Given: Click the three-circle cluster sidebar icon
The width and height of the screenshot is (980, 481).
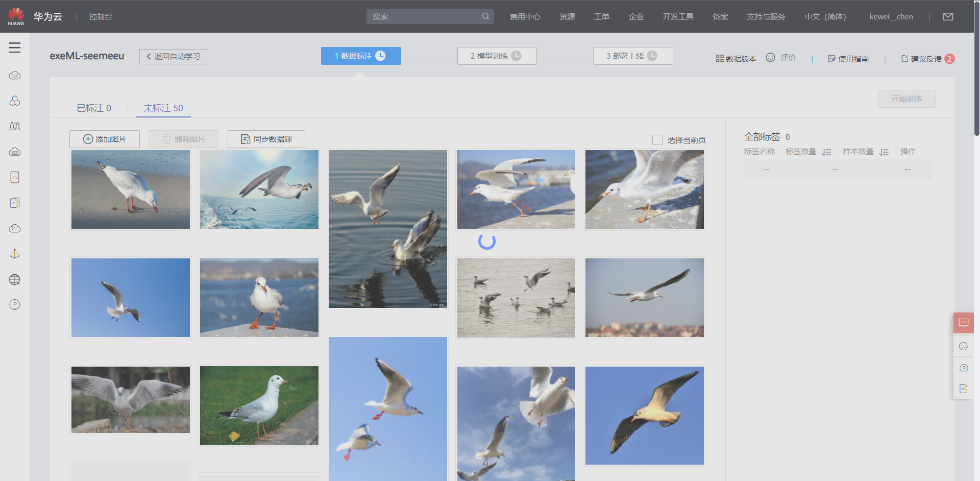Looking at the screenshot, I should (x=15, y=101).
